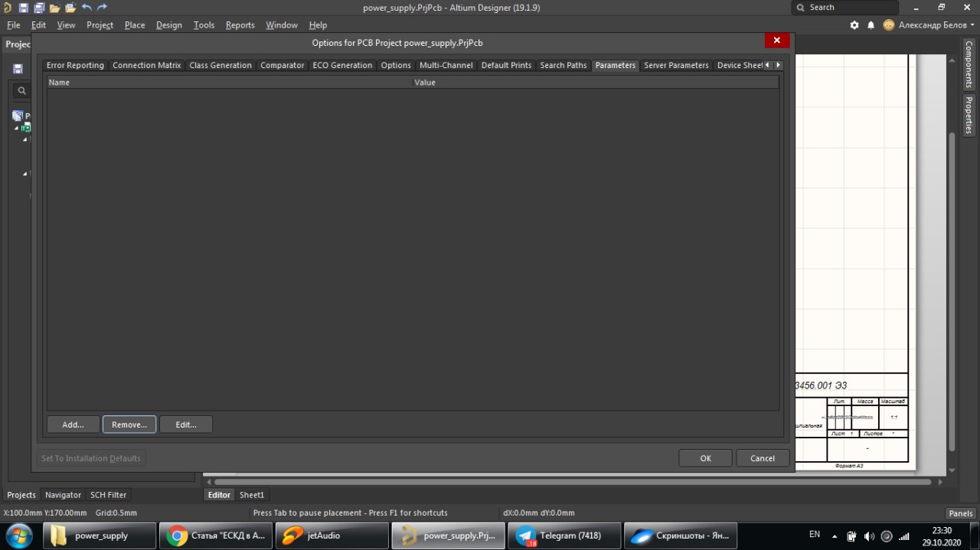Image resolution: width=980 pixels, height=550 pixels.
Task: Open the Properties side panel tab
Action: click(969, 116)
